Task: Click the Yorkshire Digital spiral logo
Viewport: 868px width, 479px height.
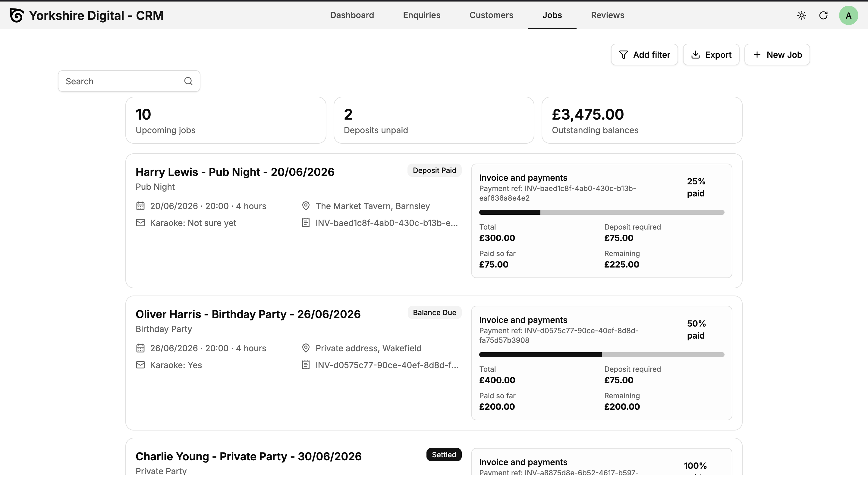Action: pos(17,15)
